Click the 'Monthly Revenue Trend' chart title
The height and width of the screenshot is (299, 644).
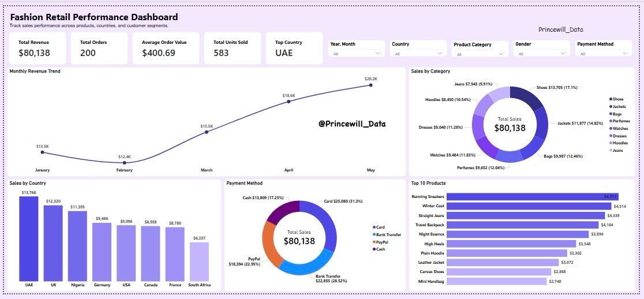click(x=35, y=71)
